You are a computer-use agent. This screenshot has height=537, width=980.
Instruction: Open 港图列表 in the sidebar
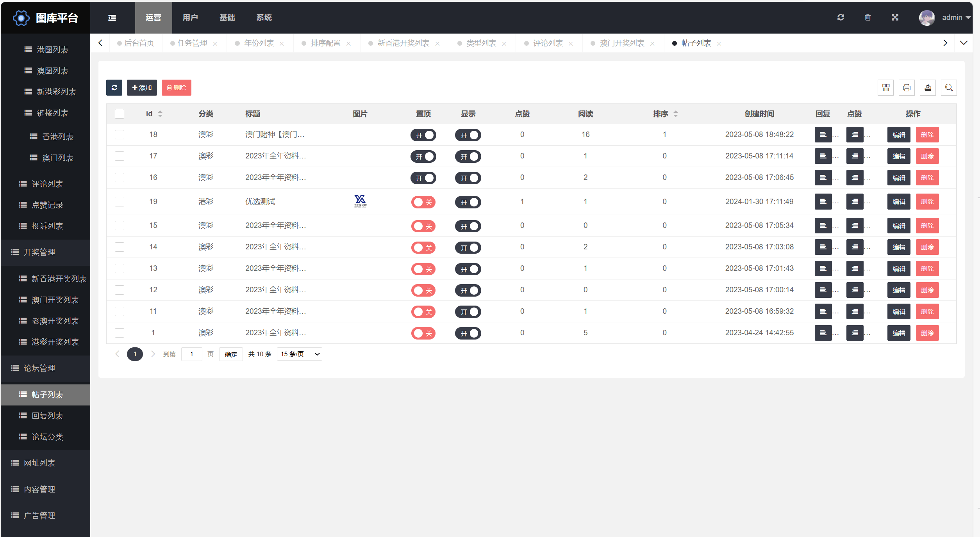(45, 50)
